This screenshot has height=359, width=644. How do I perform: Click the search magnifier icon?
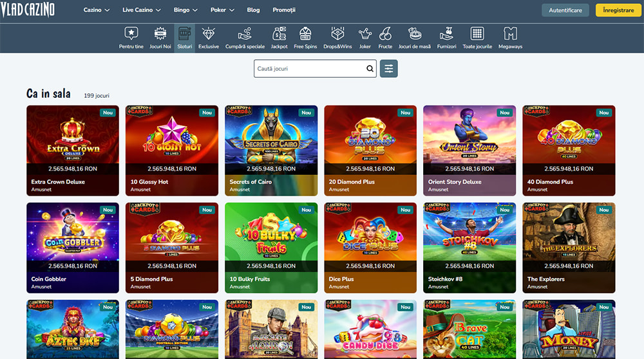click(x=370, y=68)
